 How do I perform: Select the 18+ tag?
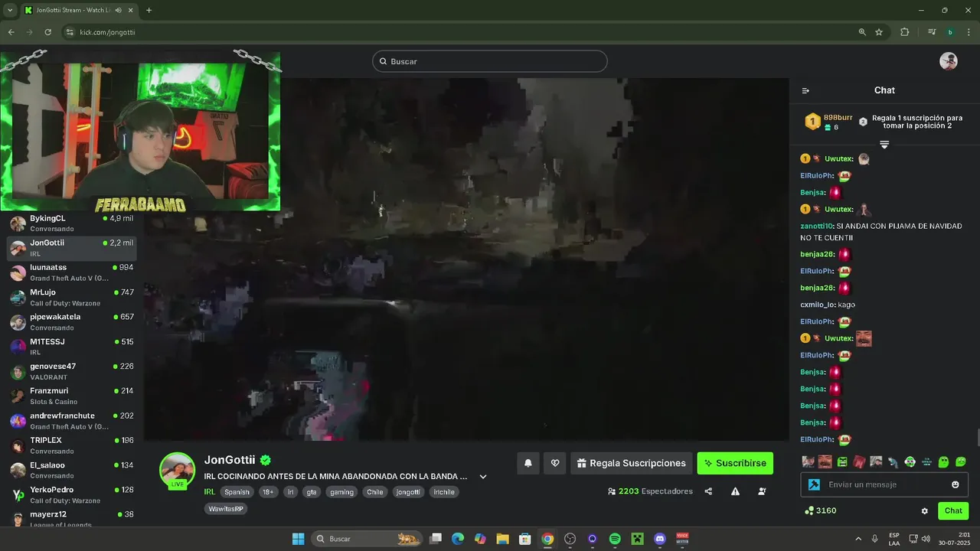pos(268,492)
